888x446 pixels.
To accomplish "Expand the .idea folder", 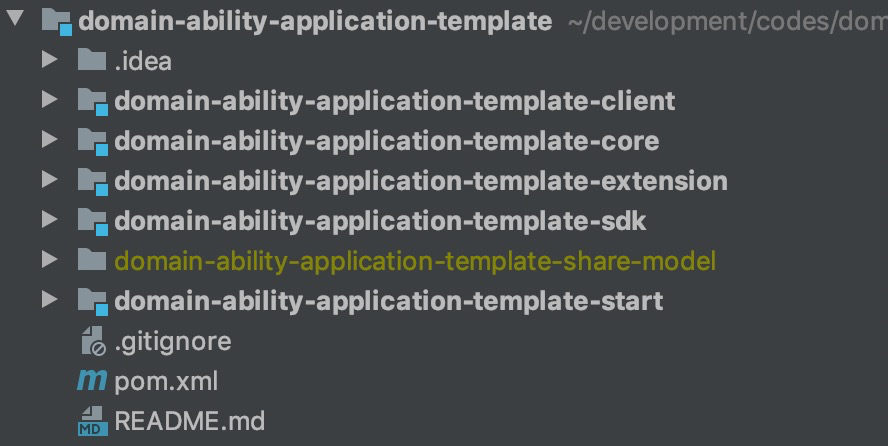I will click(49, 61).
